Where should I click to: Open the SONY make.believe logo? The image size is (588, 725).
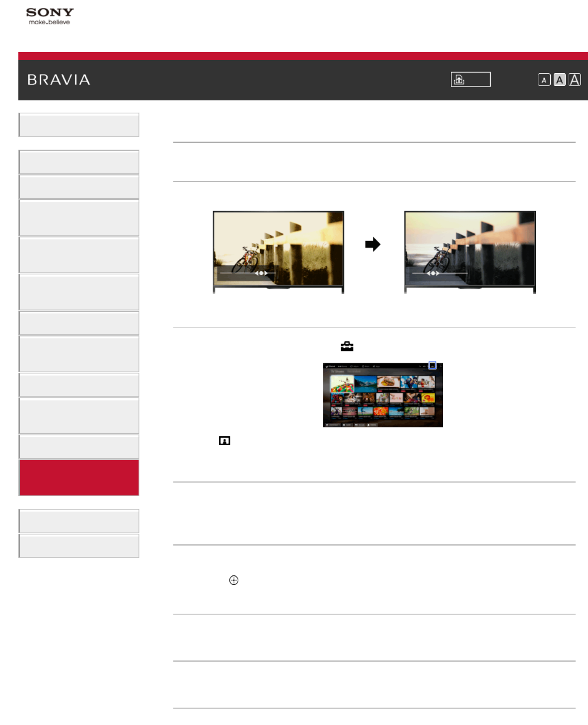(x=50, y=16)
